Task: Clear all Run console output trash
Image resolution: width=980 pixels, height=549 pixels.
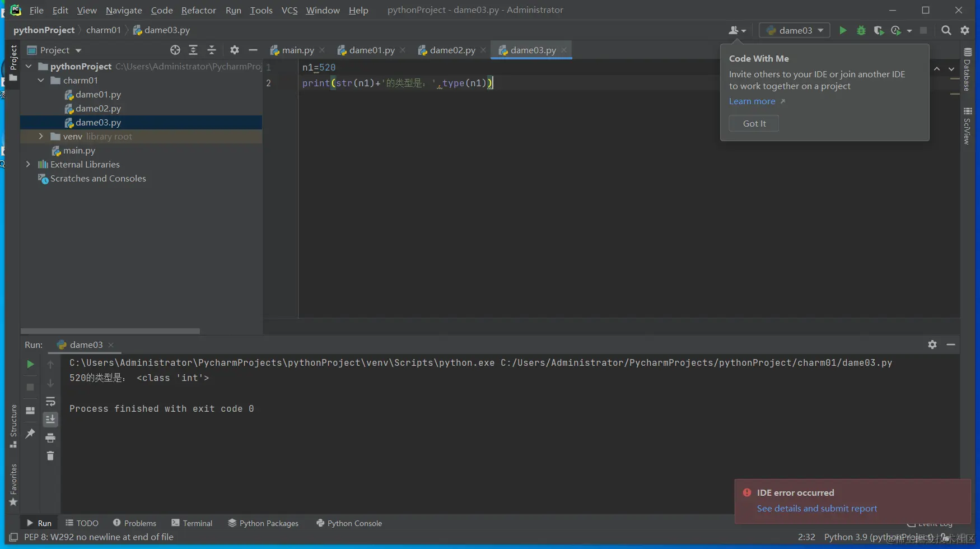Action: click(x=50, y=456)
